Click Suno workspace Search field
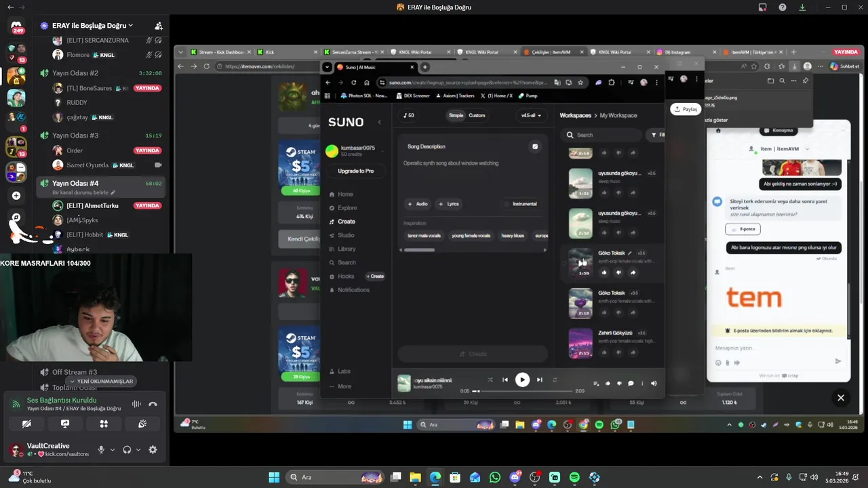868x488 pixels. [x=601, y=135]
